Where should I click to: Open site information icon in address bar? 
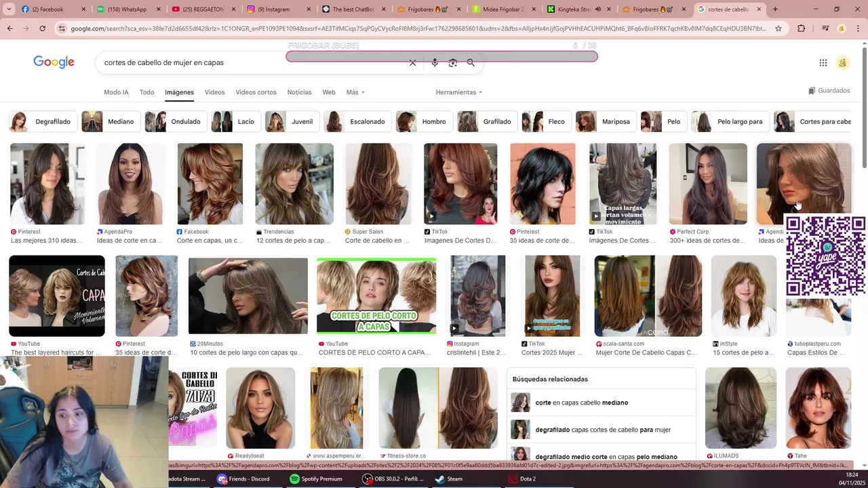[x=62, y=28]
